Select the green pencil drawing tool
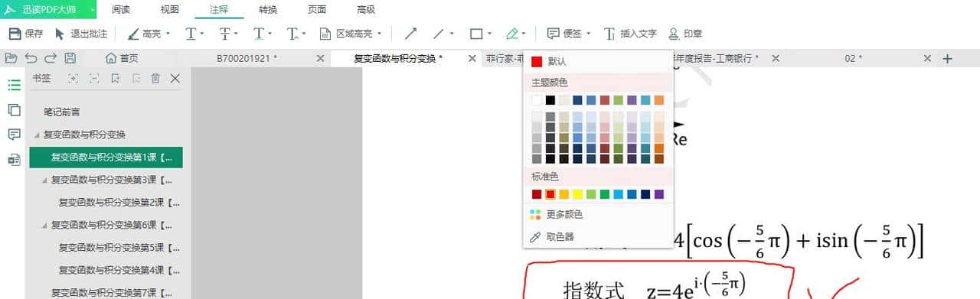 click(x=512, y=34)
